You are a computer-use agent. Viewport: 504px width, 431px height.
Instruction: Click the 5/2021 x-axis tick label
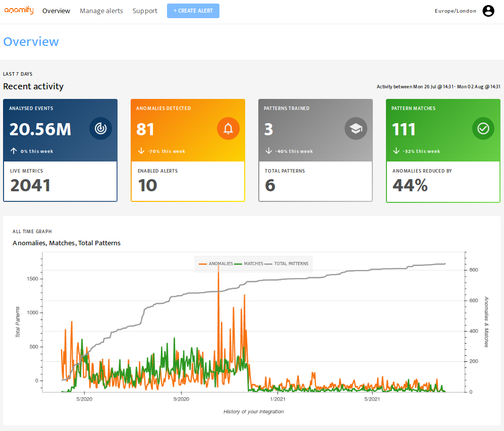click(x=372, y=399)
